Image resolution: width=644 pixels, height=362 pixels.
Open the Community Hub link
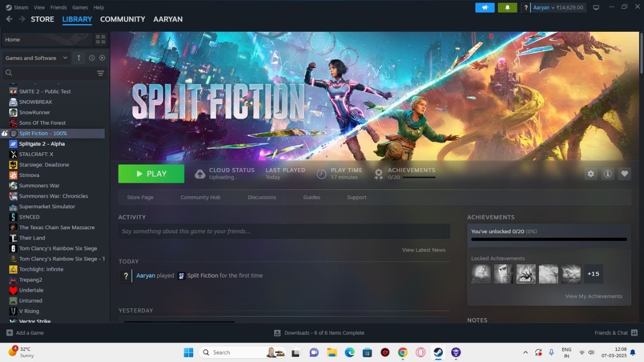200,198
